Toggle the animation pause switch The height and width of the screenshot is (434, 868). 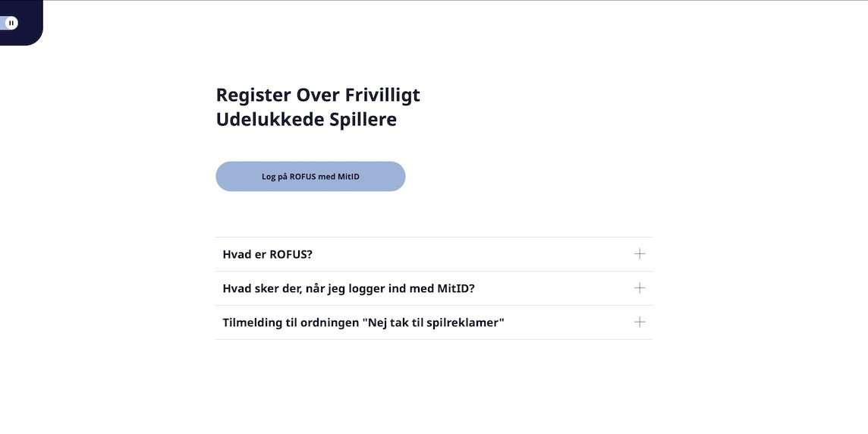click(10, 24)
